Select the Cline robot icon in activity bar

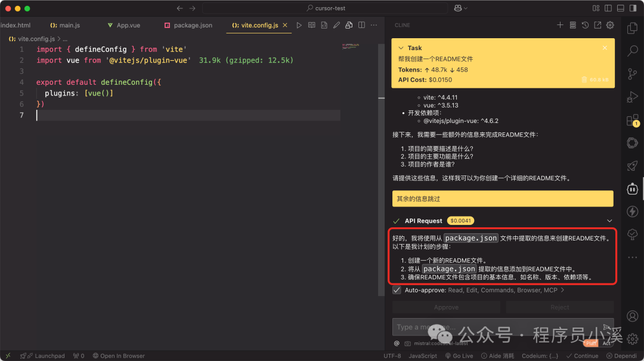[632, 189]
